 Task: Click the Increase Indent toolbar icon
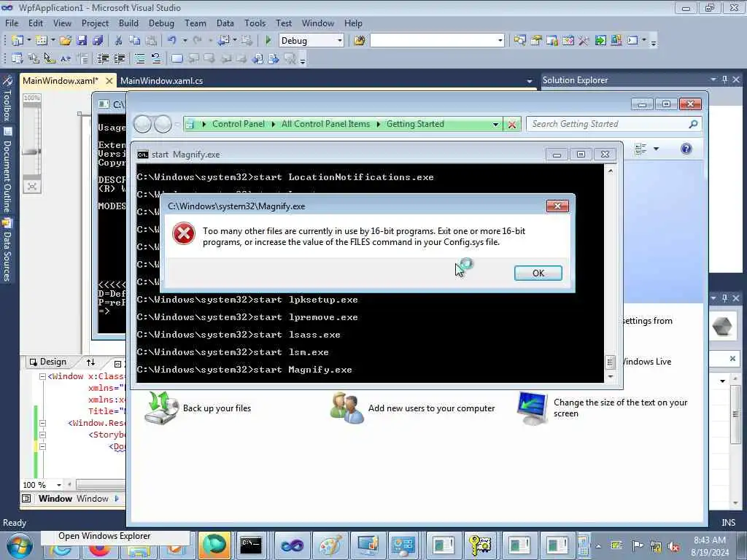tap(119, 58)
